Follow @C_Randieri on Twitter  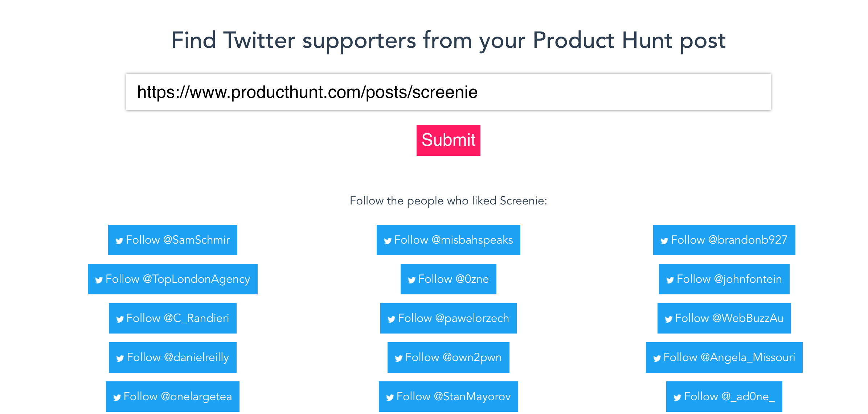coord(172,318)
